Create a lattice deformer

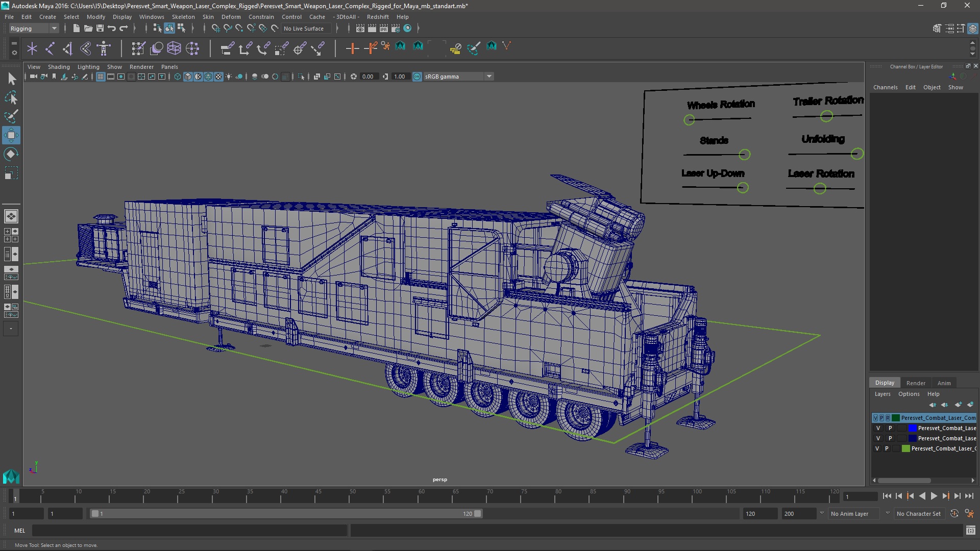click(174, 48)
